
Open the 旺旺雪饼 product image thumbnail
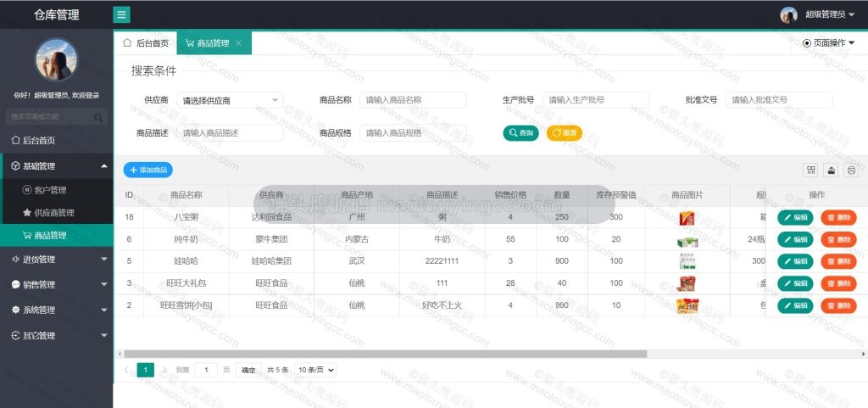(x=687, y=306)
